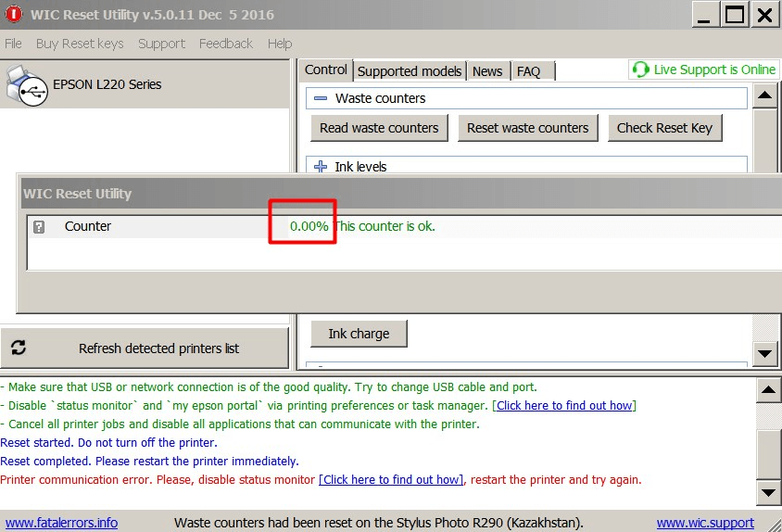This screenshot has height=532, width=782.
Task: Click the refresh arrows icon
Action: (x=19, y=348)
